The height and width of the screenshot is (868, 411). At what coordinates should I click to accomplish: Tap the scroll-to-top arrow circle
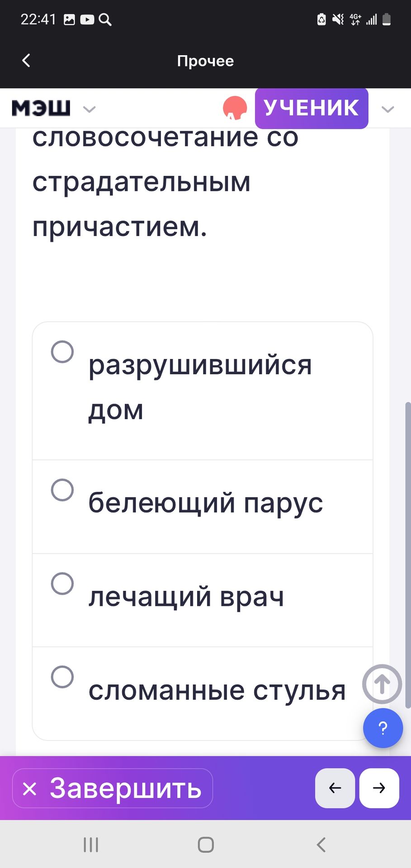[382, 684]
